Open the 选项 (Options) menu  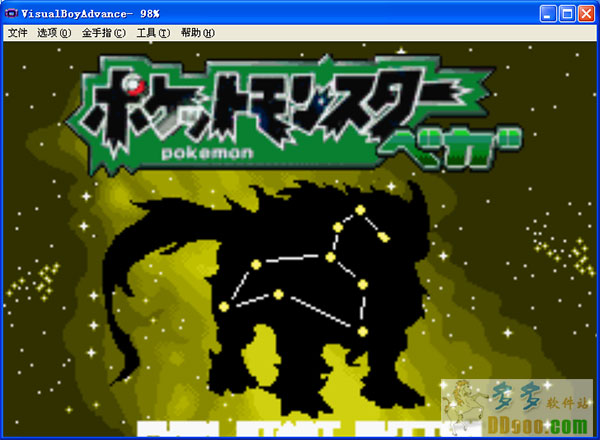point(54,33)
